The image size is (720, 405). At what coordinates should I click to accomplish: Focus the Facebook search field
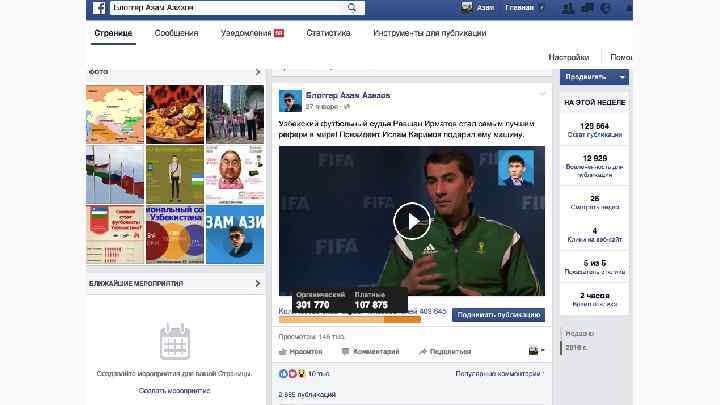point(228,8)
